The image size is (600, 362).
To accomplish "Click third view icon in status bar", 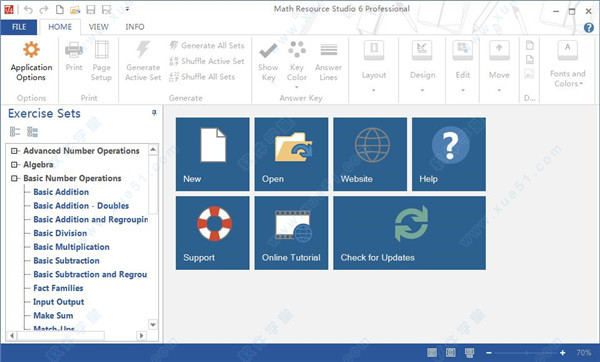I will pos(470,352).
